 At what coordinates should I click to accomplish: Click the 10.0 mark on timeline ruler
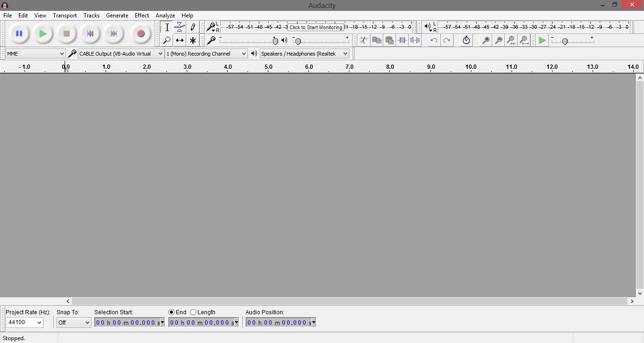click(x=471, y=67)
